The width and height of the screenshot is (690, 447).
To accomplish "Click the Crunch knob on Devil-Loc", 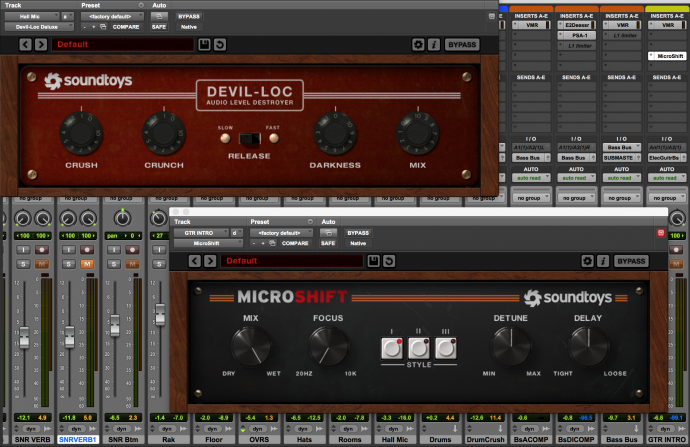I will 164,133.
